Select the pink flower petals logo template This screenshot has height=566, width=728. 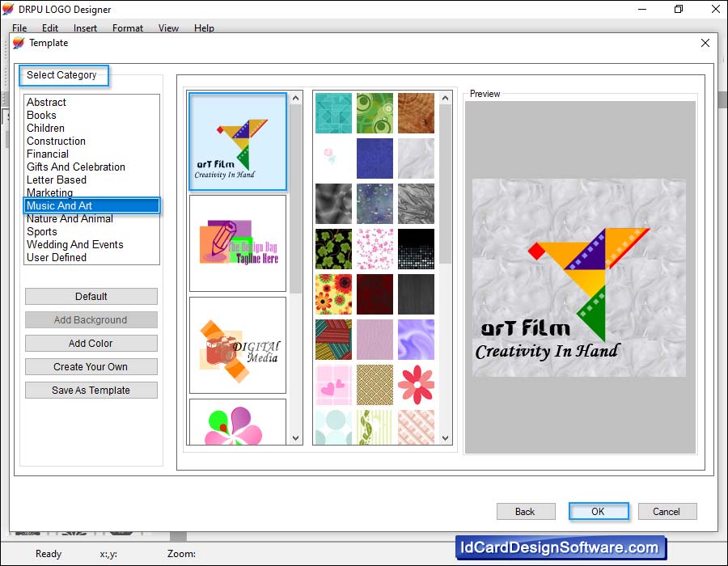click(x=238, y=422)
